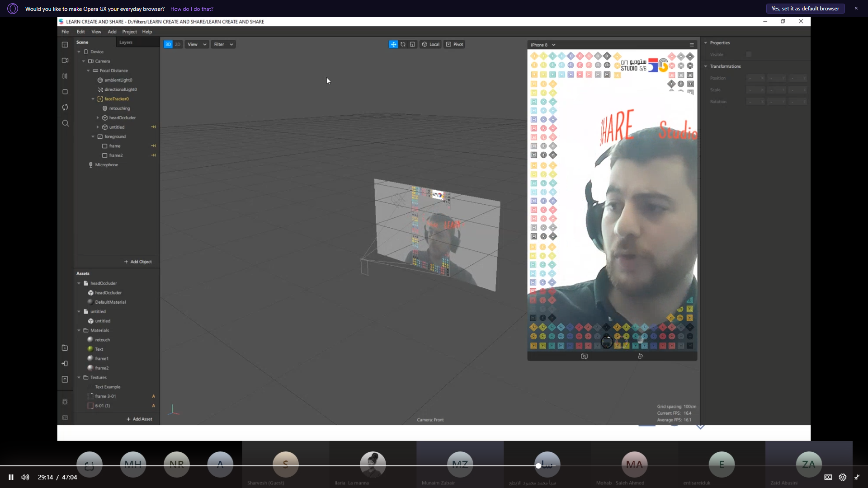Viewport: 868px width, 488px height.
Task: Expand the headOccluder scene object
Action: pos(98,118)
